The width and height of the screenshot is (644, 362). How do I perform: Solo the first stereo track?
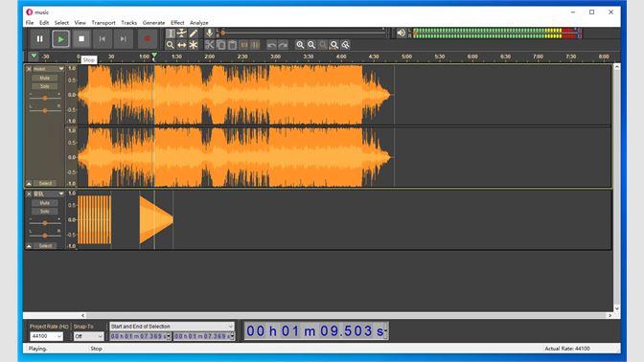45,86
